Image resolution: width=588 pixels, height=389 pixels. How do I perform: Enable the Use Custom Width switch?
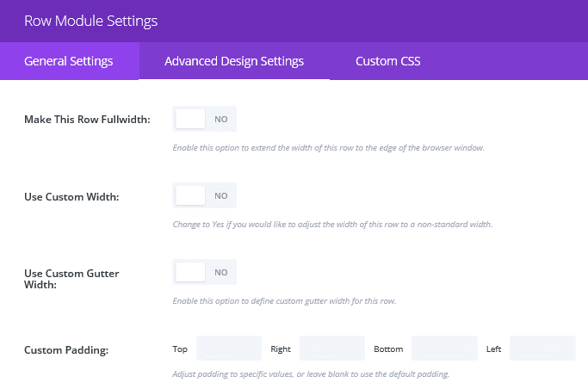point(204,195)
